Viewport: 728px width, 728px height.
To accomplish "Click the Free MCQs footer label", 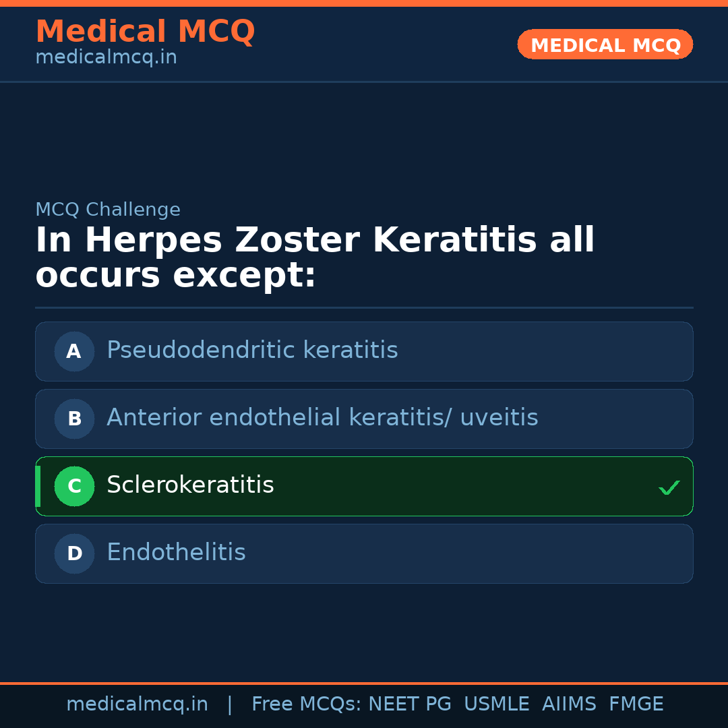I will pos(306,704).
